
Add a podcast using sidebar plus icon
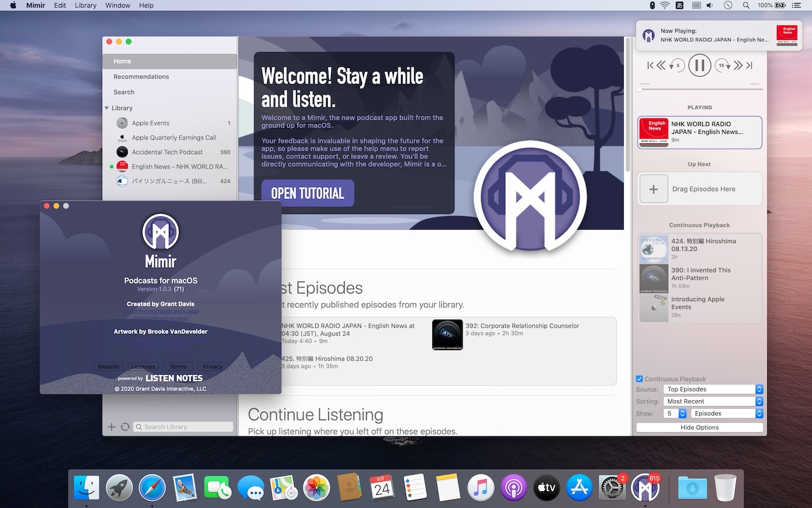pyautogui.click(x=112, y=427)
